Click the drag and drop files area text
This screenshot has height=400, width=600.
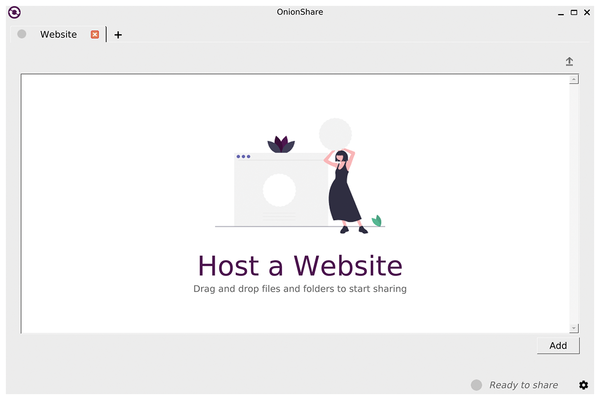coord(300,289)
